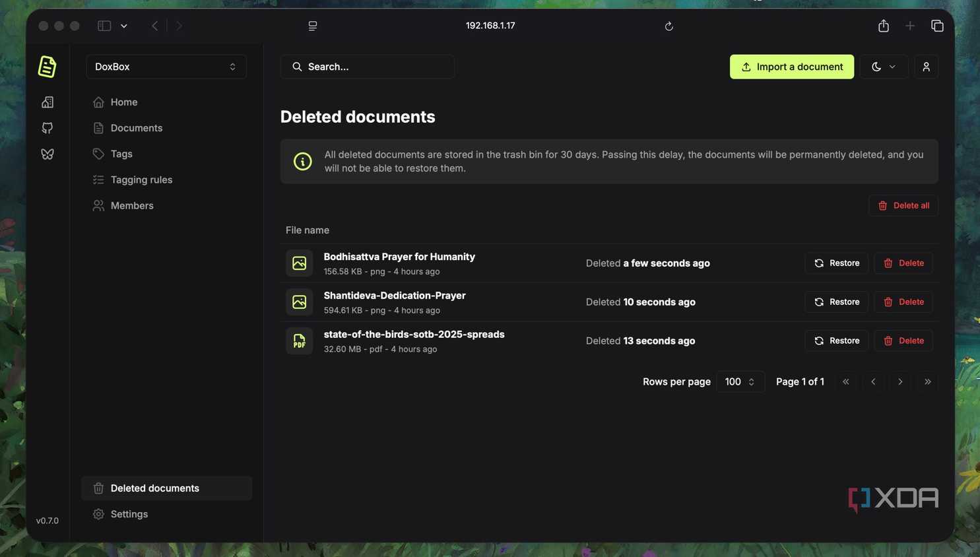This screenshot has height=557, width=980.
Task: Click the Search field
Action: pos(368,67)
